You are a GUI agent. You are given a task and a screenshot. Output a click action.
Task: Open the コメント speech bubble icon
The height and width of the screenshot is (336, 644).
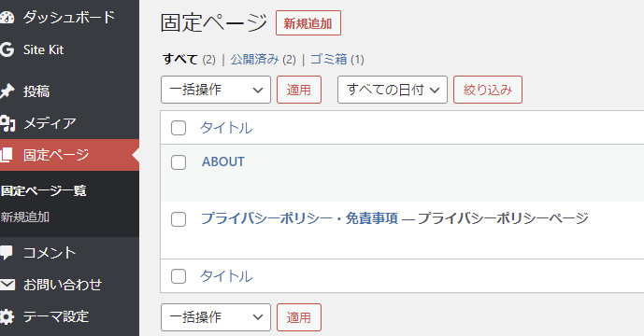(x=7, y=252)
